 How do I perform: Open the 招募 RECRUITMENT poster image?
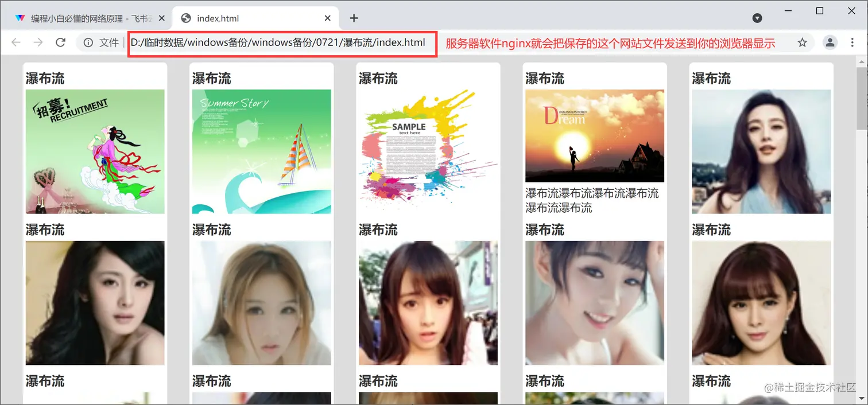pyautogui.click(x=95, y=151)
